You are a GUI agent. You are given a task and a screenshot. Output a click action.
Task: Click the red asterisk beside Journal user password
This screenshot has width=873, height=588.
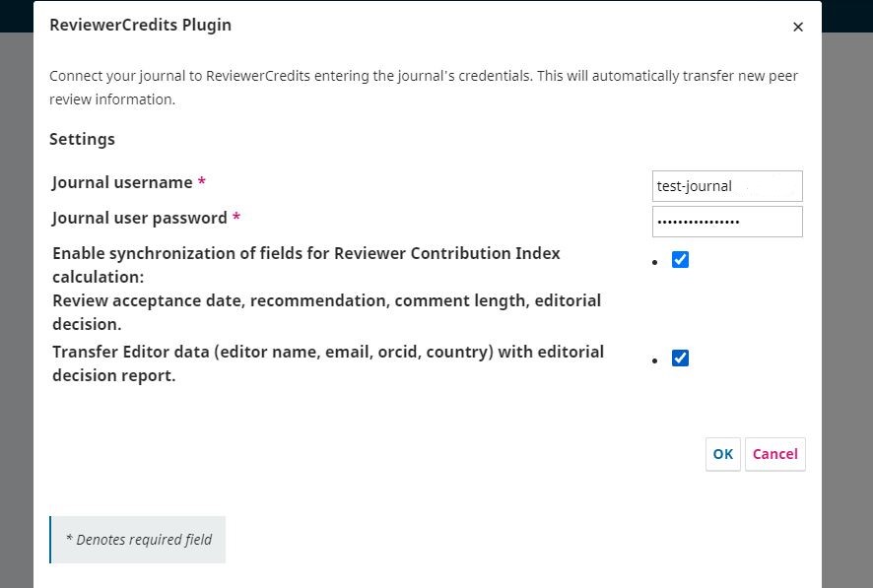click(x=236, y=219)
